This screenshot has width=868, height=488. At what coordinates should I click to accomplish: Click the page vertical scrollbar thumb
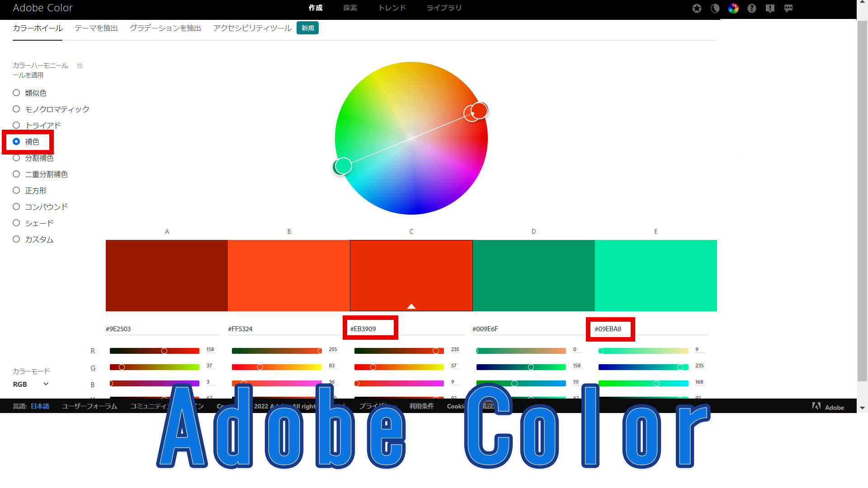862,201
